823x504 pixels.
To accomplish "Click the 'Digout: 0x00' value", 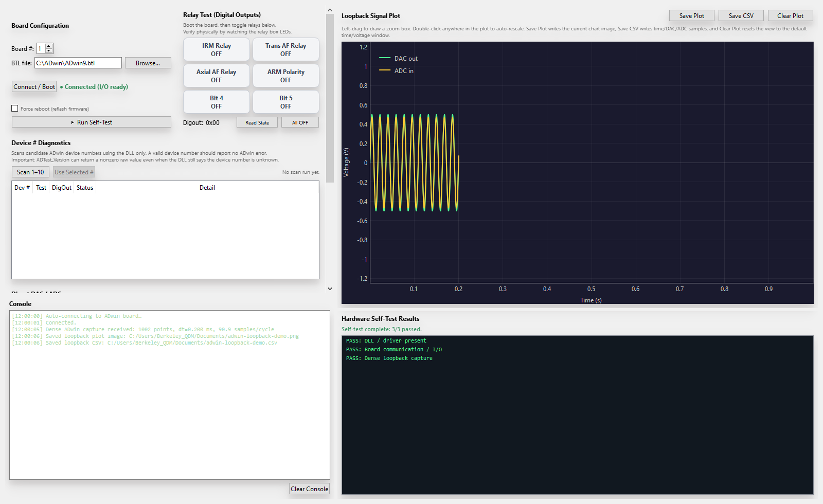I will (x=201, y=123).
